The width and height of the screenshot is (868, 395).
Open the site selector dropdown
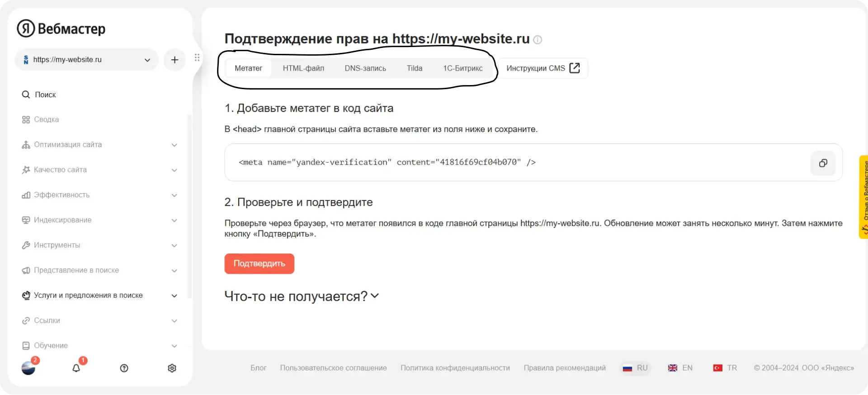tap(86, 60)
